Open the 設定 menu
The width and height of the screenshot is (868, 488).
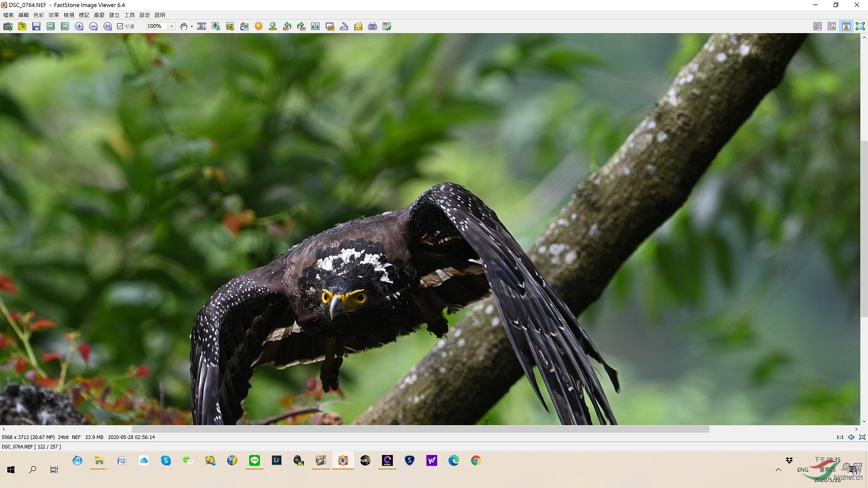145,15
